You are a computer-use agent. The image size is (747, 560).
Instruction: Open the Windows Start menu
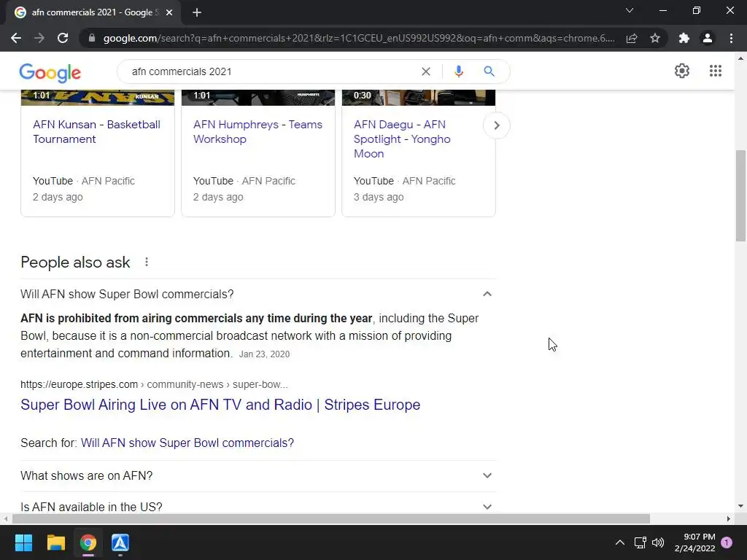23,542
